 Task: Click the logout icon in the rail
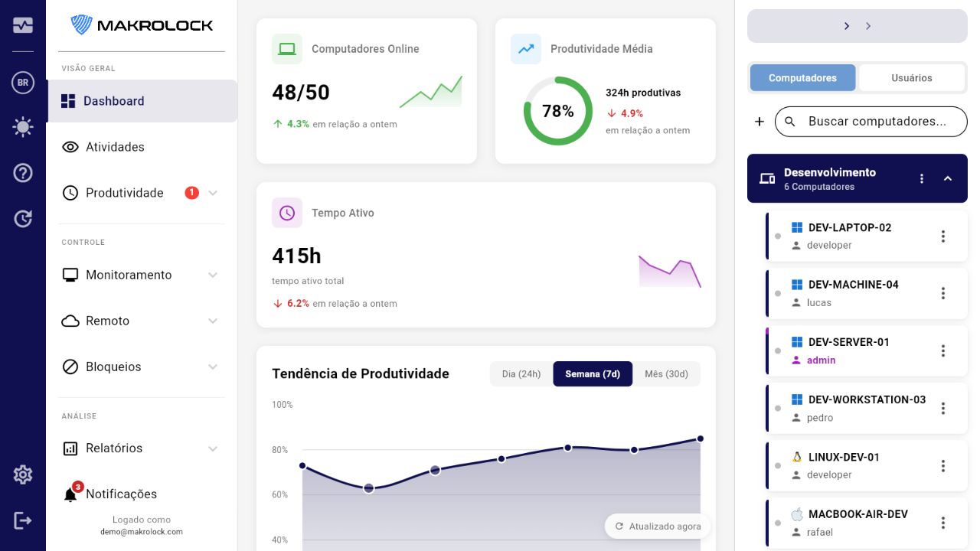[23, 520]
